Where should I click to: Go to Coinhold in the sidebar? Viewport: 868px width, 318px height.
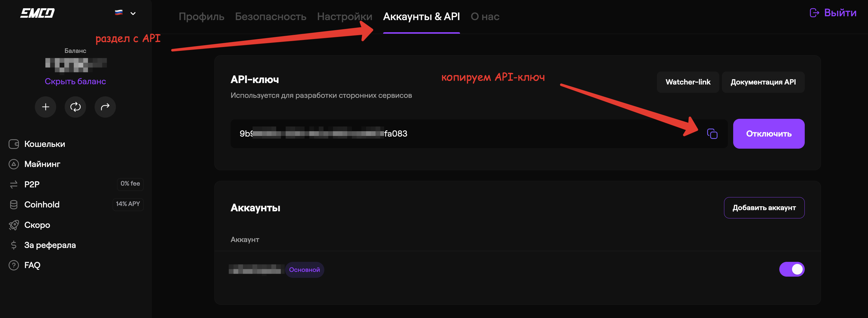point(42,205)
